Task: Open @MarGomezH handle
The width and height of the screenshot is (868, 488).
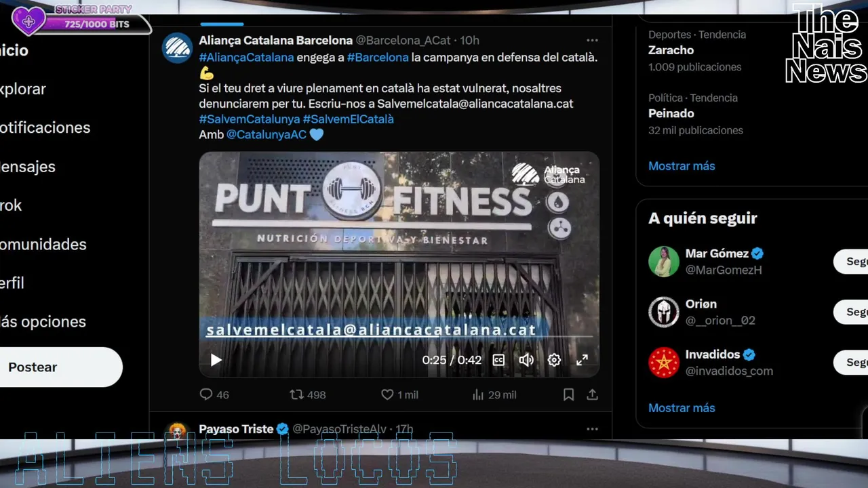Action: point(724,270)
